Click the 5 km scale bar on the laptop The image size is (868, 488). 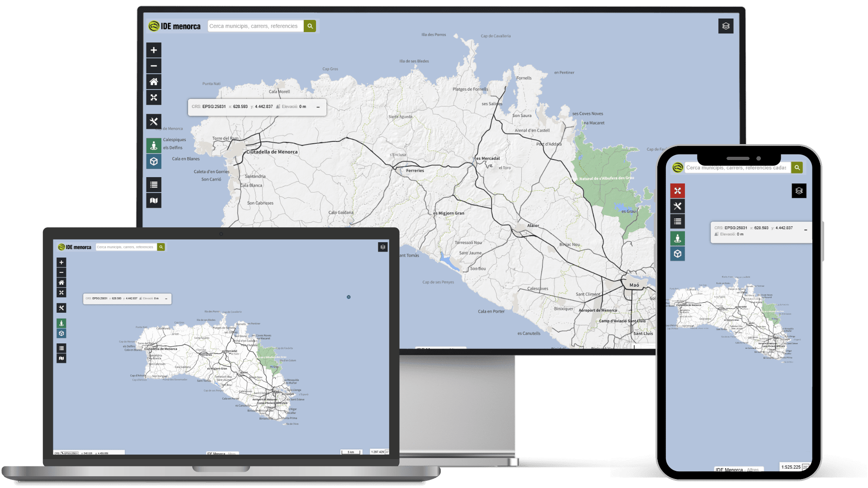point(350,452)
